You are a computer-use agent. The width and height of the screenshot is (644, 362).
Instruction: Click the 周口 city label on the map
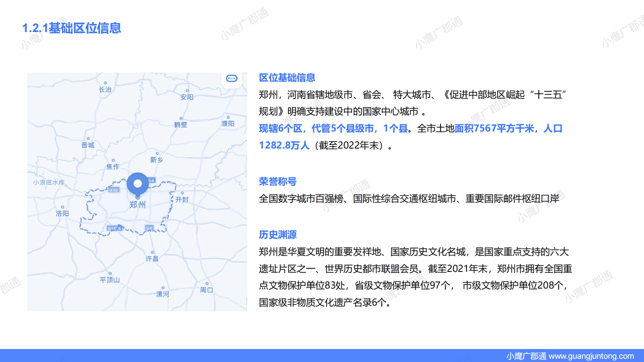(x=207, y=290)
